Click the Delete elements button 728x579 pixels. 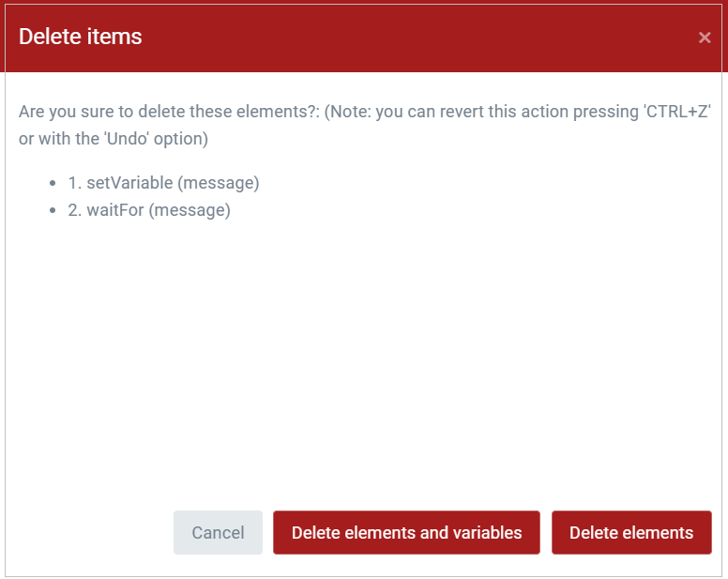pos(631,533)
